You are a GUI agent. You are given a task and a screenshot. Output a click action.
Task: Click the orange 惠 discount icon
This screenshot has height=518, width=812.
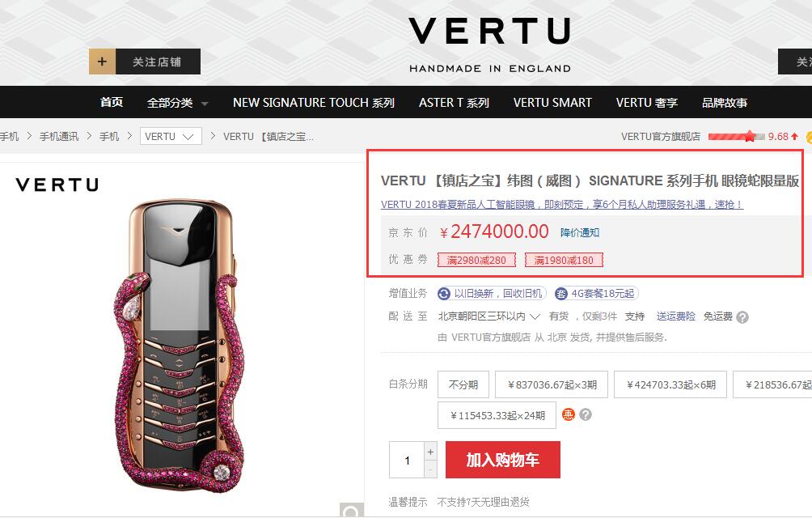(568, 414)
